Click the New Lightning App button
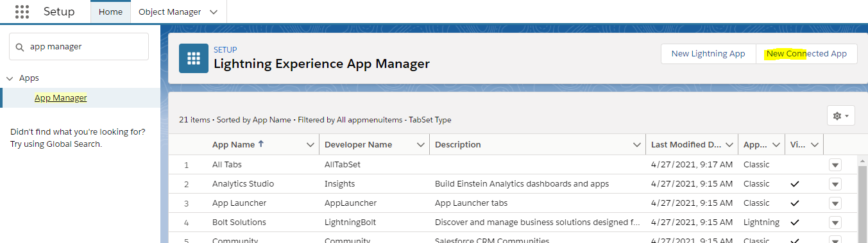This screenshot has width=868, height=243. (708, 54)
